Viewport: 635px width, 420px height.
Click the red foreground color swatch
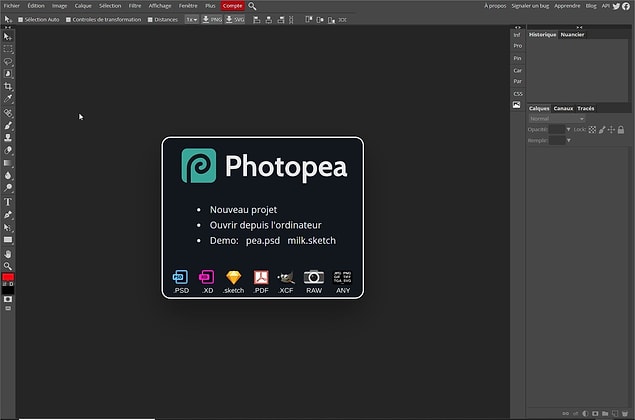(8, 277)
